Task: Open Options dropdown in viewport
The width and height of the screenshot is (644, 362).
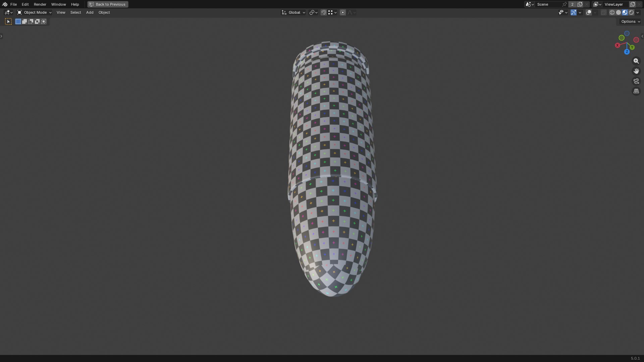Action: [x=631, y=21]
